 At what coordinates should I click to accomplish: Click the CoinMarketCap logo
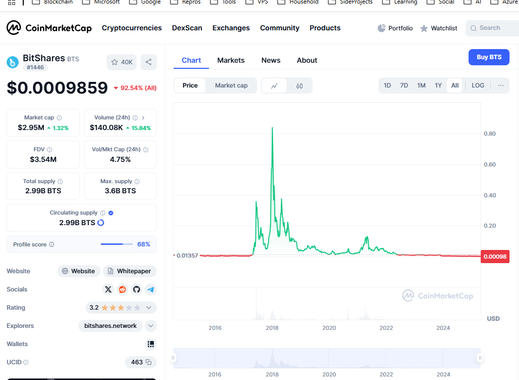pos(49,28)
